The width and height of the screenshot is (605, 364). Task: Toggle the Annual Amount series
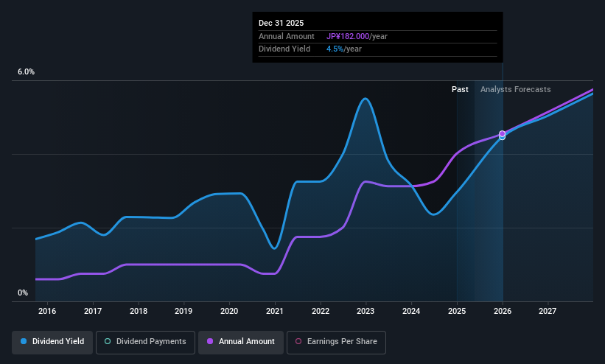pyautogui.click(x=241, y=342)
